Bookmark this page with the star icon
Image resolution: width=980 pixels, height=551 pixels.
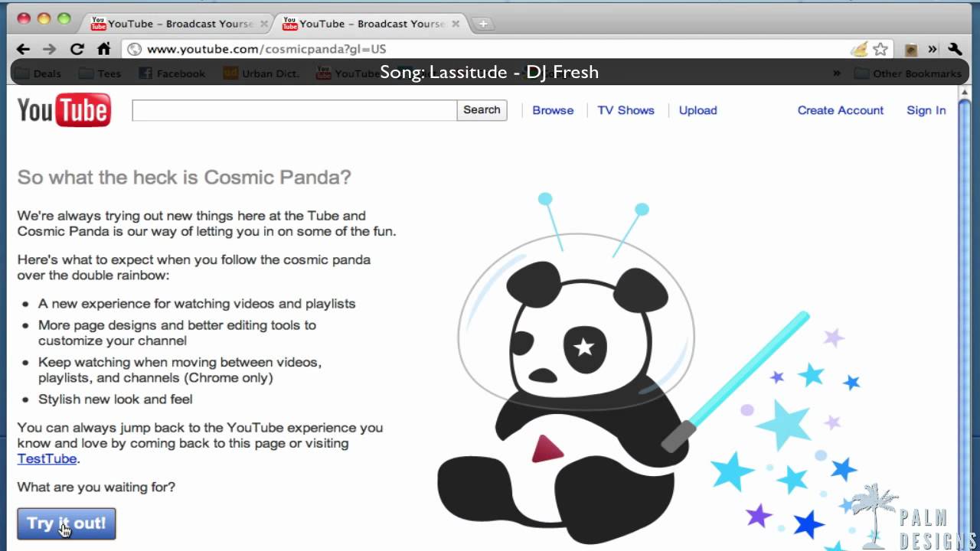[x=880, y=49]
